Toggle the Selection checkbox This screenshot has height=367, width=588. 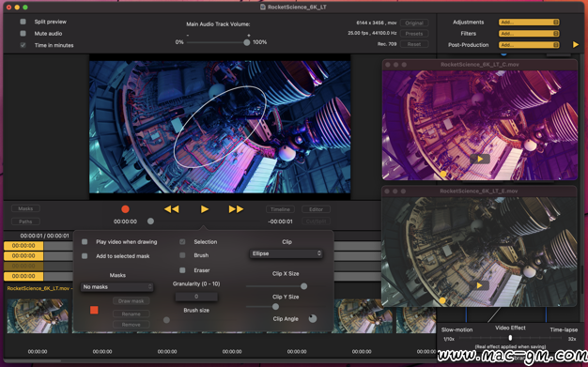pos(182,242)
